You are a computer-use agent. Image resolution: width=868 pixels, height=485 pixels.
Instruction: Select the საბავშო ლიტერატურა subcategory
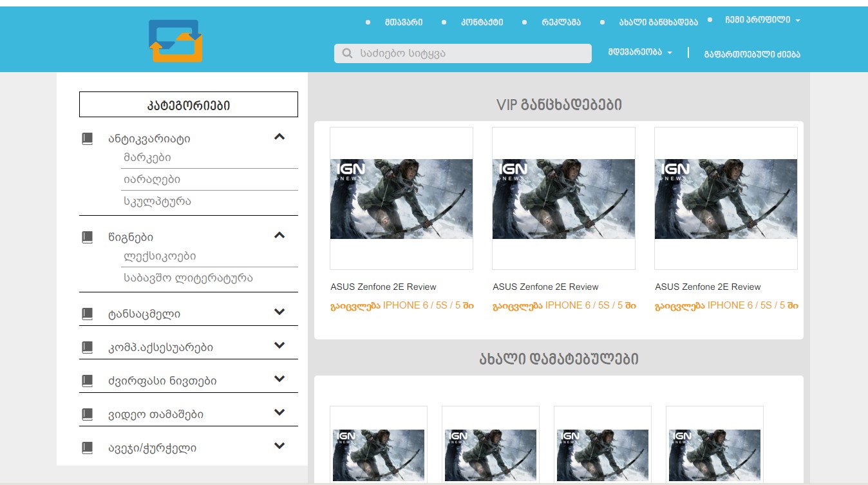coord(188,278)
